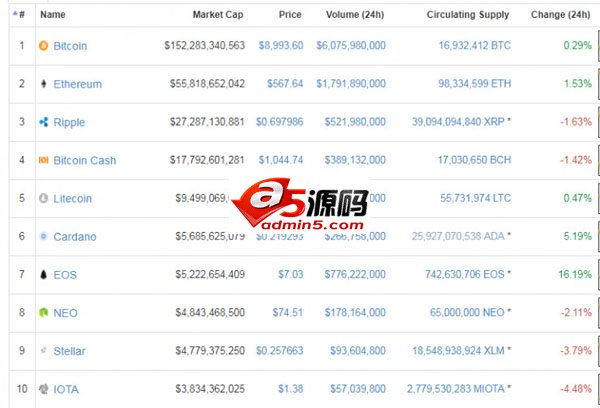Select Ripple market cap $27,287,130,881
Screen dimensions: 600x408
pyautogui.click(x=207, y=122)
